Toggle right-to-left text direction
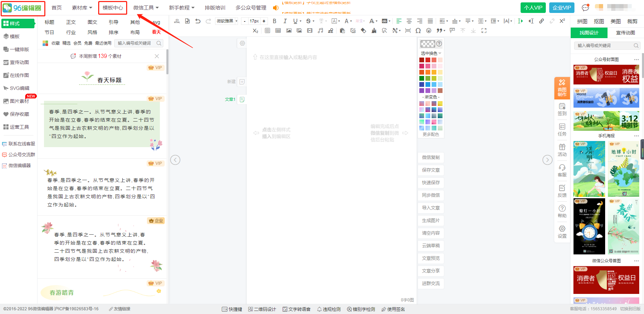 (531, 21)
